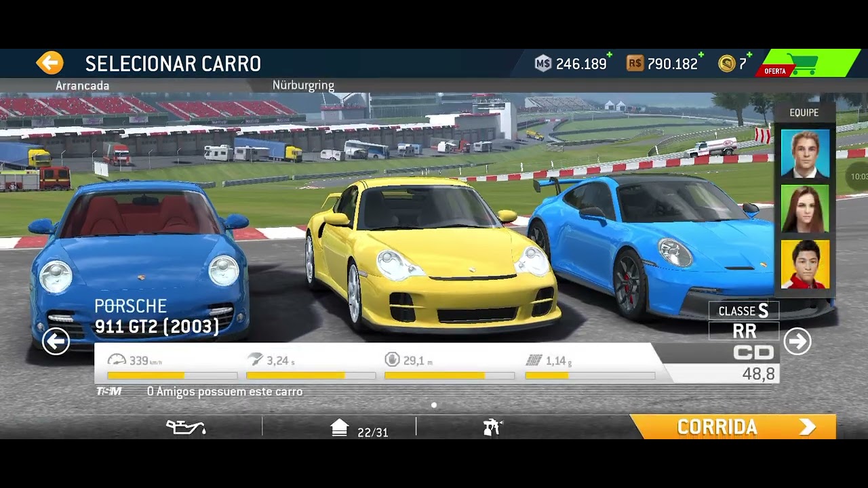Start race with CORRIDA button
Viewport: 868px width, 488px height.
click(734, 427)
